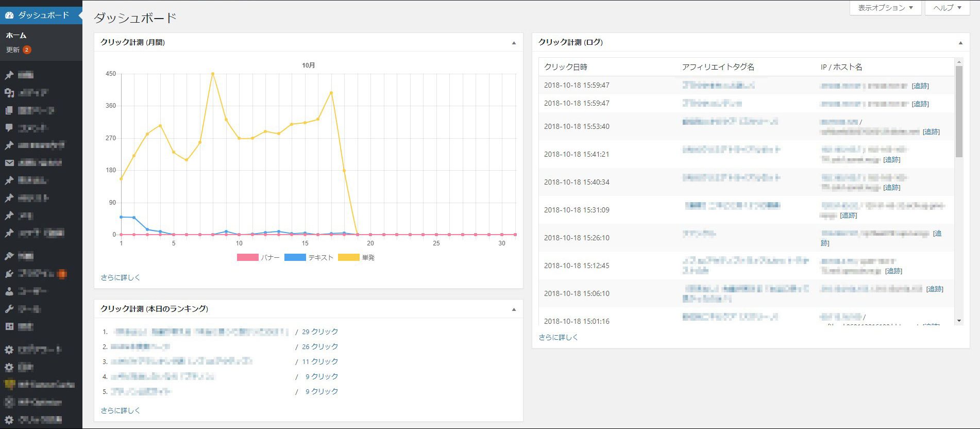Click the orange updates badge showing 2
Screen dimensions: 980x429
point(27,50)
